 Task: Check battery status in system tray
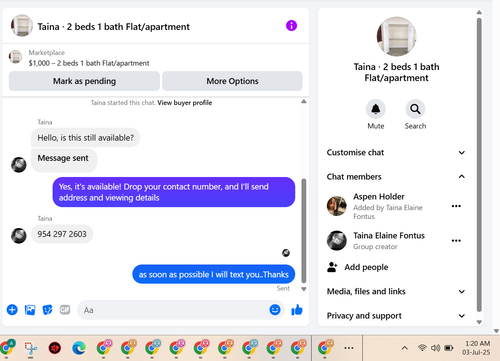coord(449,348)
